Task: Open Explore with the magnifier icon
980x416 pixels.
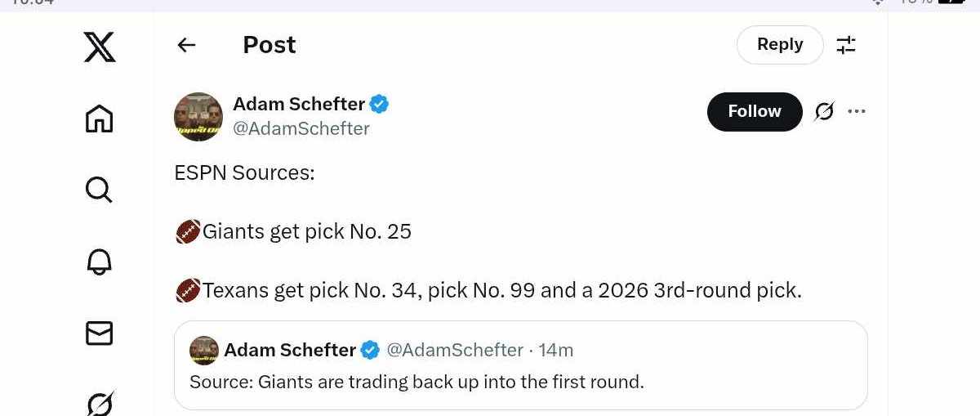Action: 99,190
